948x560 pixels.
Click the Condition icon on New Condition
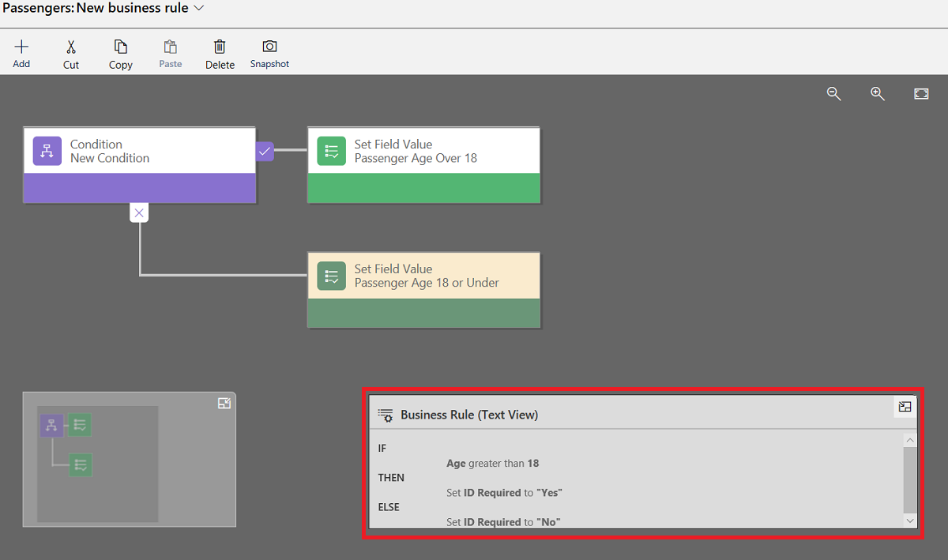(x=48, y=150)
